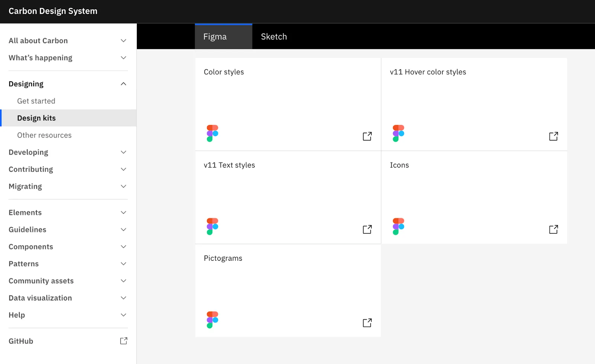Click What's happening menu label
Image resolution: width=595 pixels, height=364 pixels.
pyautogui.click(x=41, y=58)
